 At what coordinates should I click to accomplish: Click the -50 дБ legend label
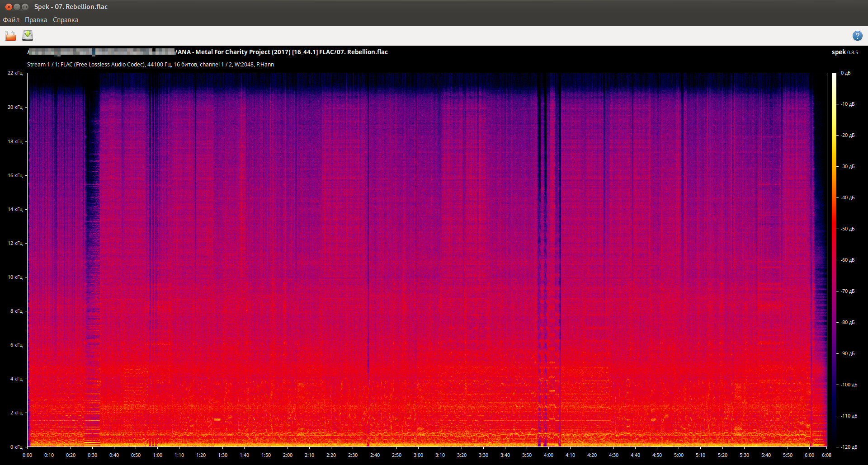[x=848, y=229]
